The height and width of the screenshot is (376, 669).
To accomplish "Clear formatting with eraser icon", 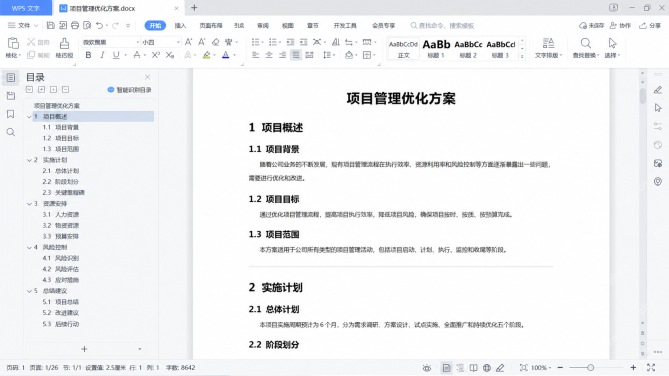I will [x=215, y=42].
